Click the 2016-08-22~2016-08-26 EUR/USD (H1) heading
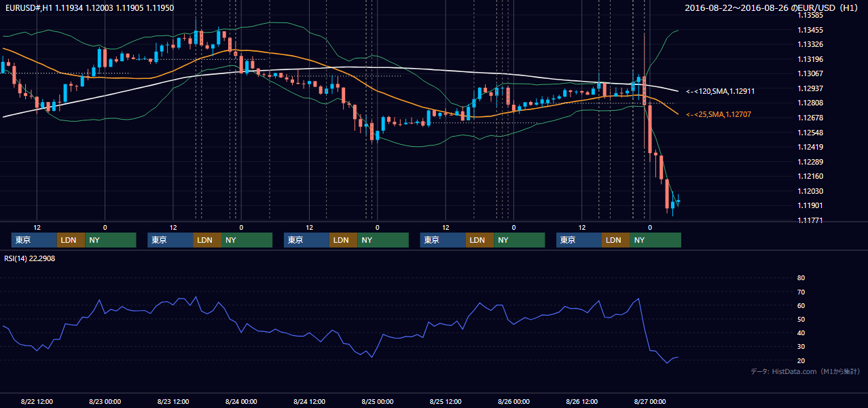Screen dimensions: 868x408 tap(772, 8)
